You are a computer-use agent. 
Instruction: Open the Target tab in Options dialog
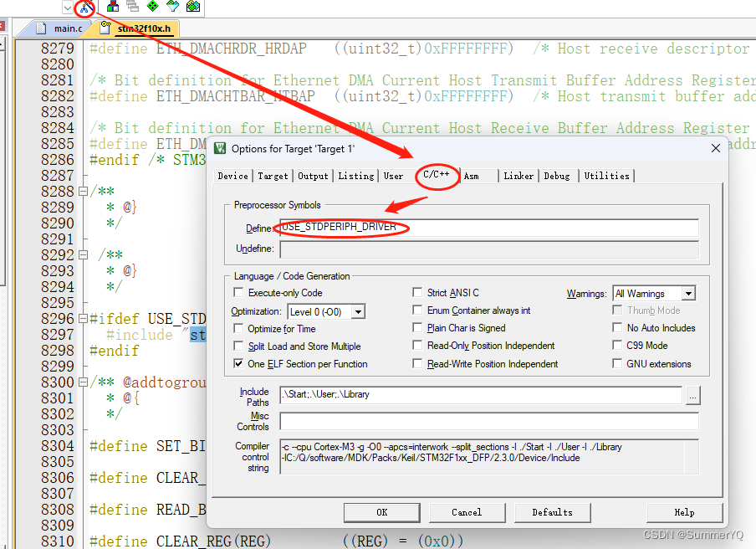(x=273, y=176)
